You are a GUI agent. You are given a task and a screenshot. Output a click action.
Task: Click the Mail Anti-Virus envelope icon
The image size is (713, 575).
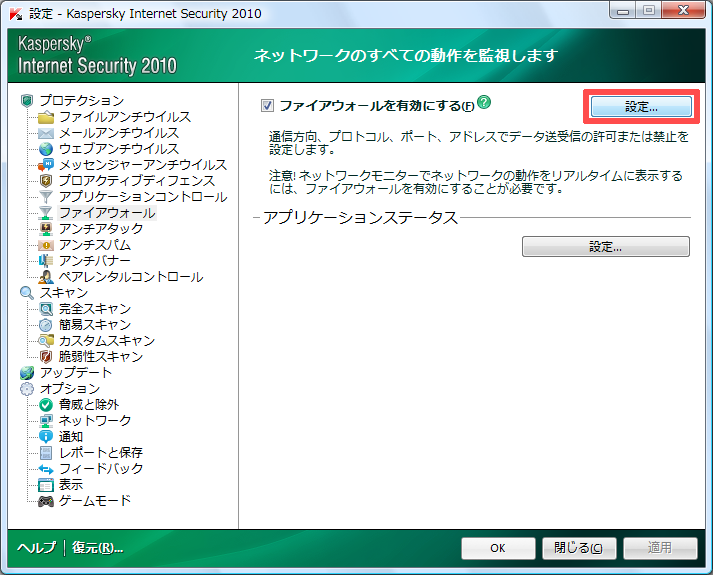tap(46, 133)
